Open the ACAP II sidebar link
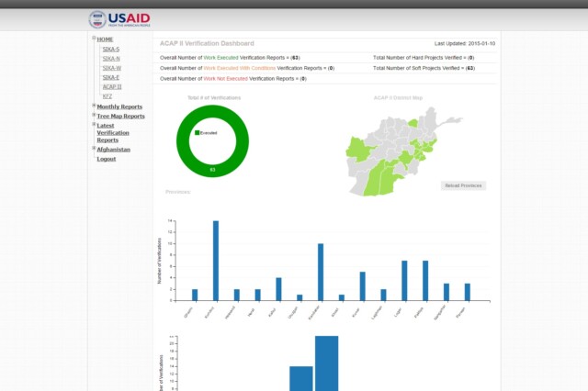 [x=111, y=86]
